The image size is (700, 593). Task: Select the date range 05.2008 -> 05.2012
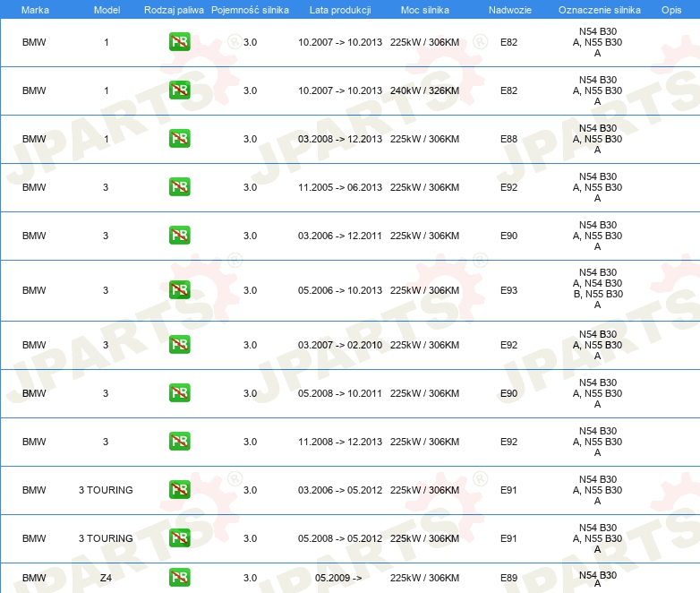(x=340, y=538)
